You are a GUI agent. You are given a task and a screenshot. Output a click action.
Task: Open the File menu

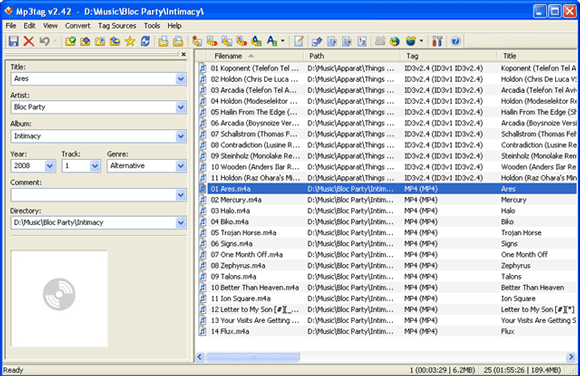[x=11, y=26]
